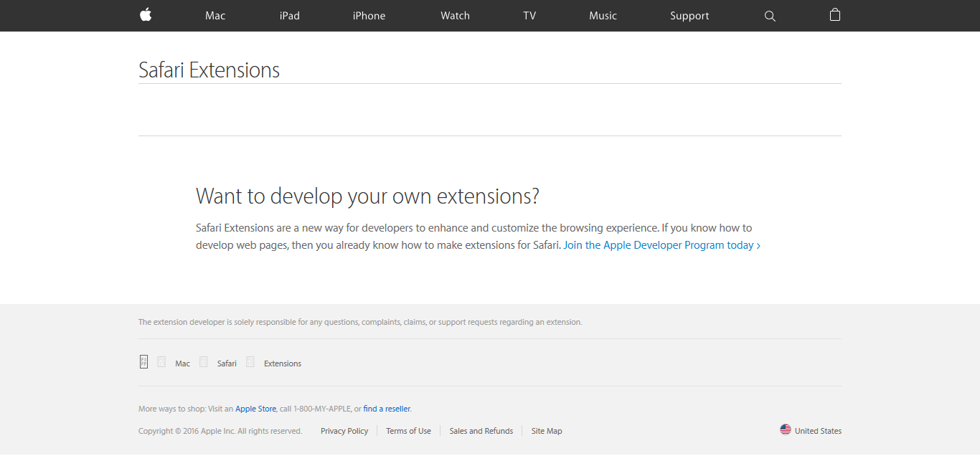Viewport: 980px width, 461px height.
Task: Open the Site Map link
Action: click(547, 431)
